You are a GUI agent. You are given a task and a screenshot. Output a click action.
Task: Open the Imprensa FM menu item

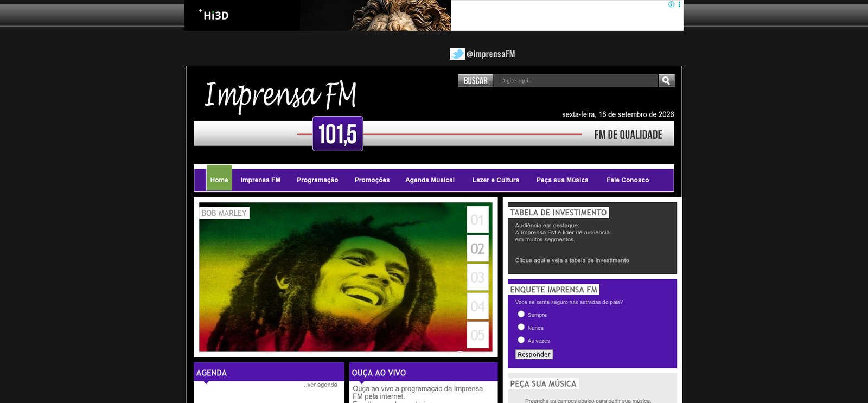pos(260,180)
